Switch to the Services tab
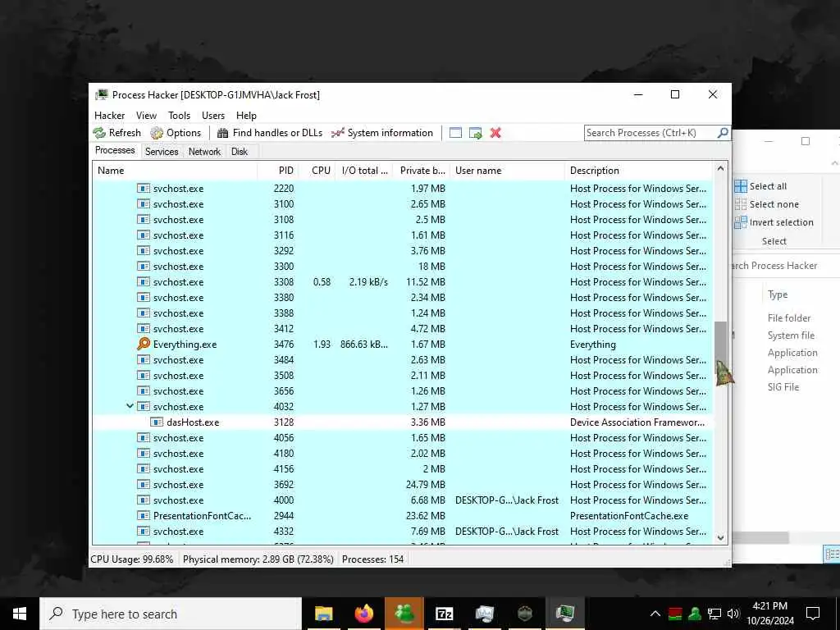Image resolution: width=840 pixels, height=630 pixels. (x=162, y=152)
